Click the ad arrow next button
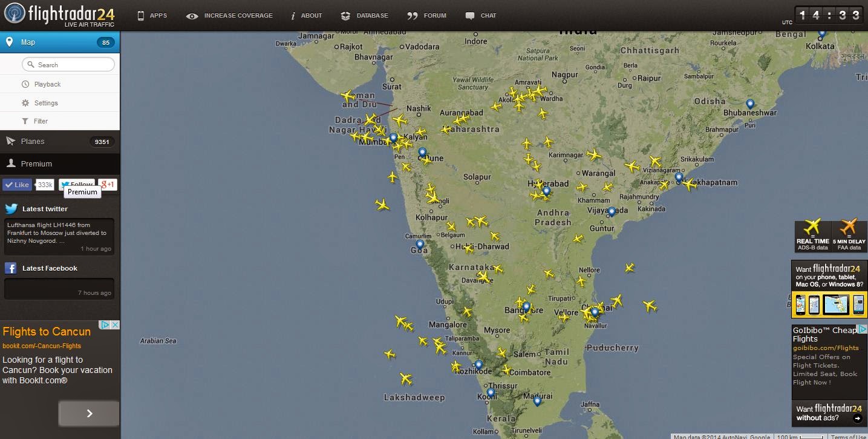 (x=89, y=414)
